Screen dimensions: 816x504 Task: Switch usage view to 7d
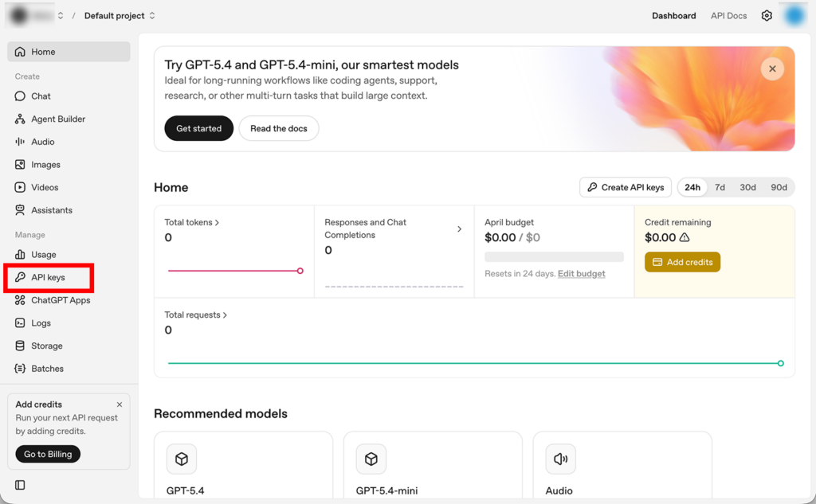tap(720, 187)
